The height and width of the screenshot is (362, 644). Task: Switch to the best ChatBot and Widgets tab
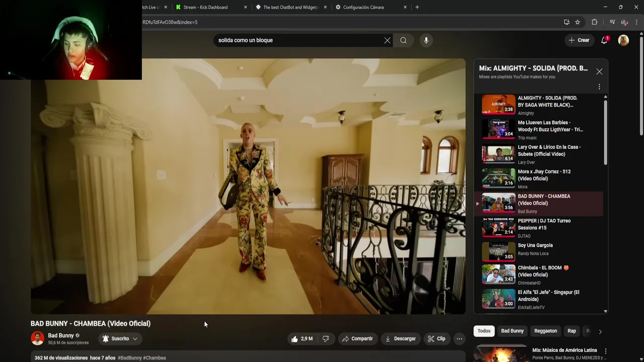coord(291,7)
